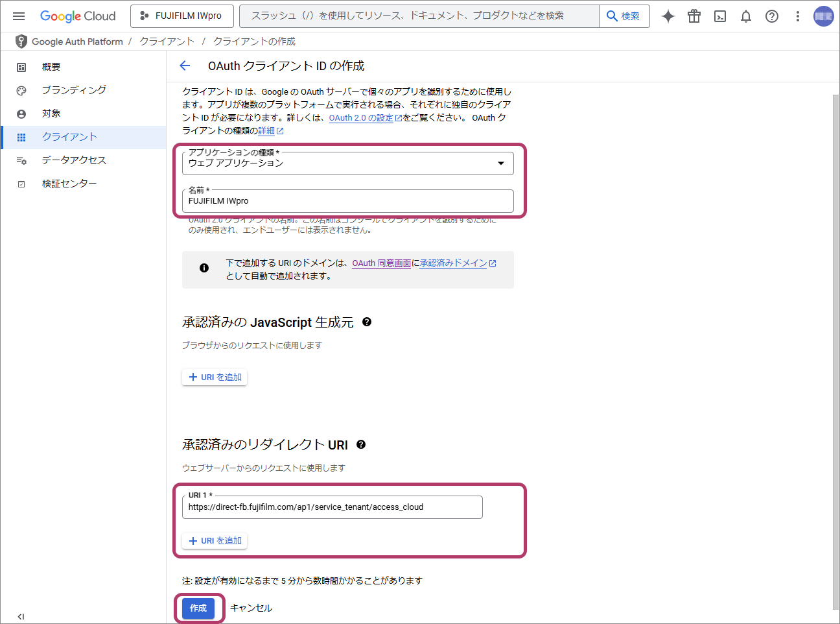Select ブランディング in the sidebar

tap(74, 90)
